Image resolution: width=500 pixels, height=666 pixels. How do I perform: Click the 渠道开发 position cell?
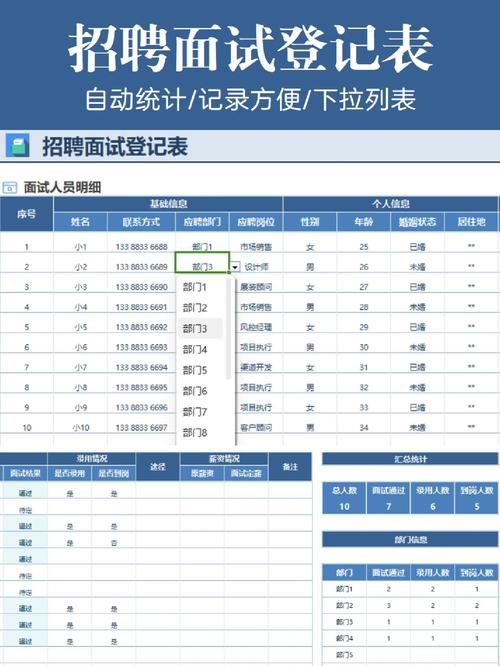click(x=256, y=367)
